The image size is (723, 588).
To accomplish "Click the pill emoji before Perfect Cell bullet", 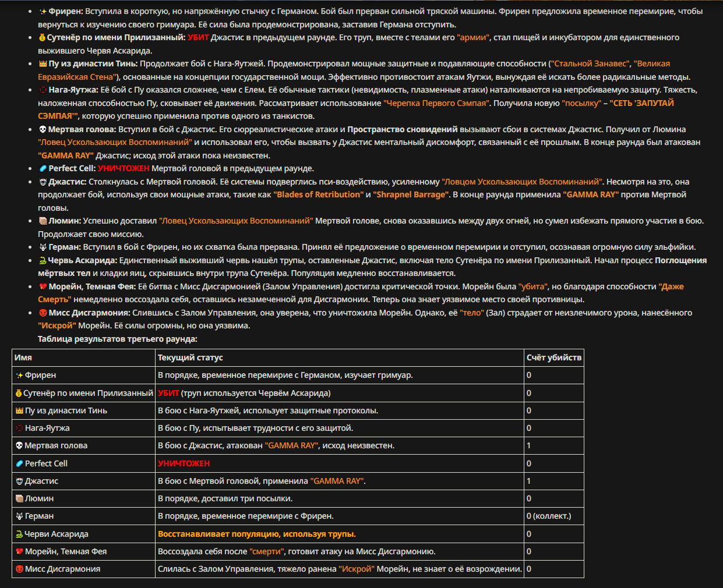I will [43, 169].
